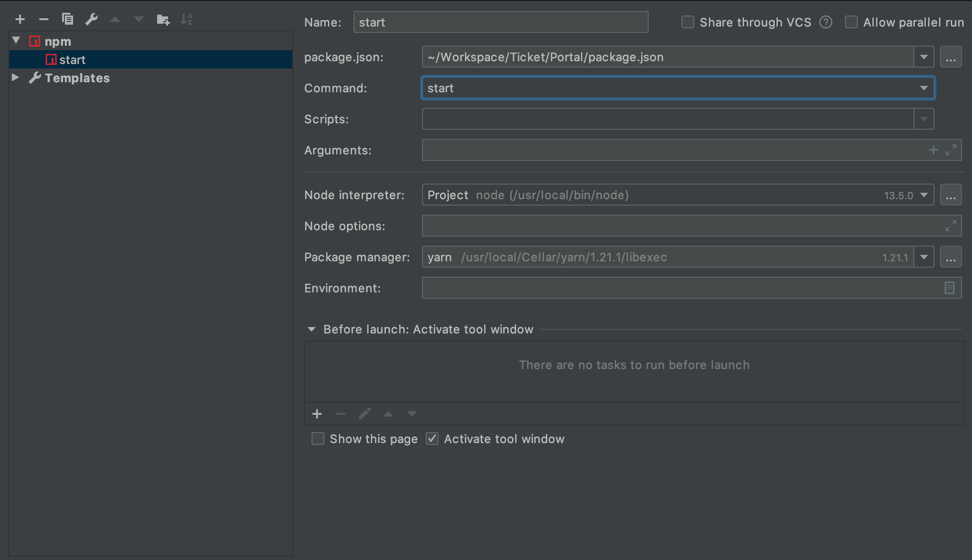The height and width of the screenshot is (560, 972).
Task: Open the Command dropdown
Action: (924, 88)
